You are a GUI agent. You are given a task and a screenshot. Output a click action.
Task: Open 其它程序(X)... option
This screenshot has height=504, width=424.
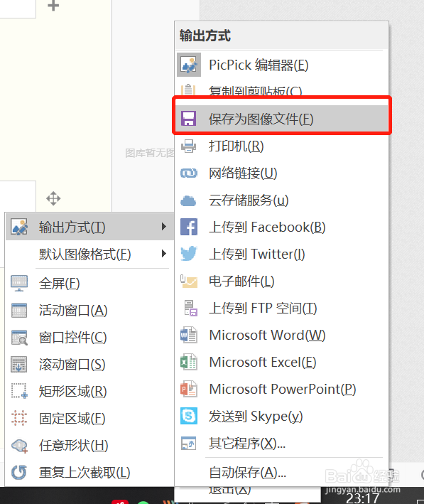coord(282,443)
